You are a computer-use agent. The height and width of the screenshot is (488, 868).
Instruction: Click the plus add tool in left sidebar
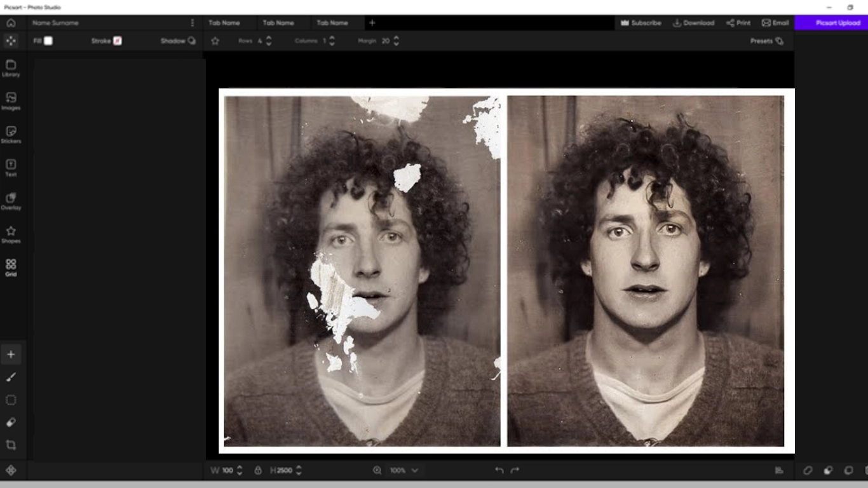11,355
